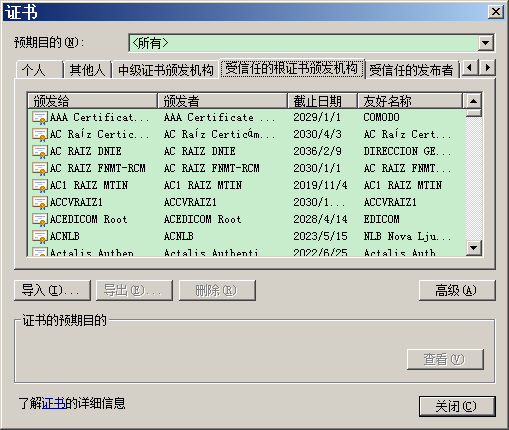Select the certificate icon for AC RAIZ FNMT-RCM
The image size is (509, 430).
click(x=40, y=169)
